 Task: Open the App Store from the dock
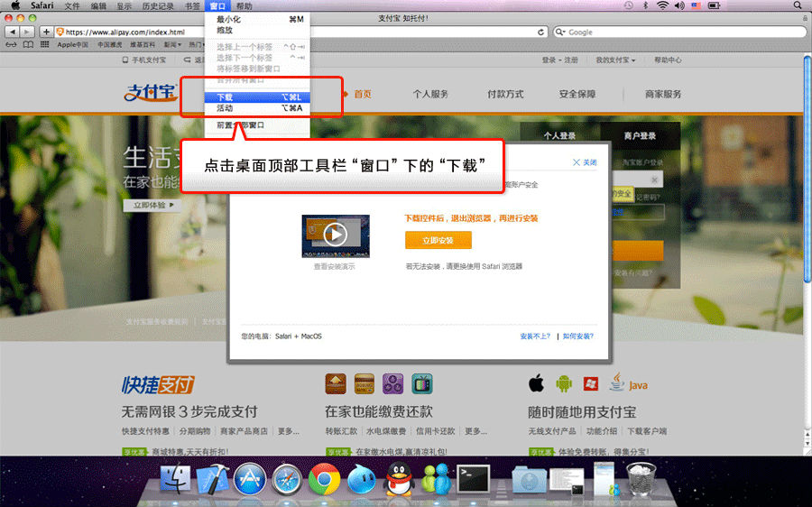[249, 480]
